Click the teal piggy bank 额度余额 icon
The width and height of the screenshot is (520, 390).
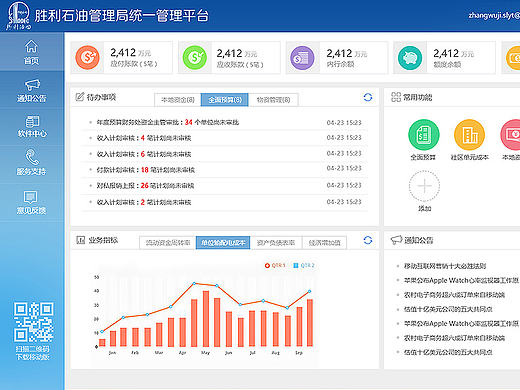point(410,58)
